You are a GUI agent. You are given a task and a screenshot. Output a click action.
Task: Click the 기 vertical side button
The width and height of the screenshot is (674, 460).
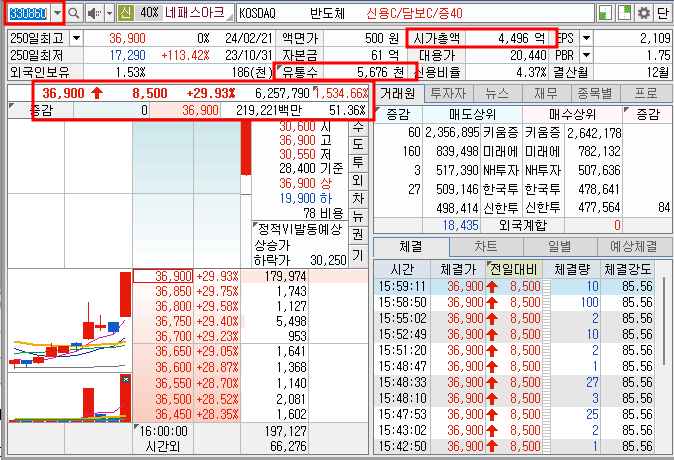point(358,255)
